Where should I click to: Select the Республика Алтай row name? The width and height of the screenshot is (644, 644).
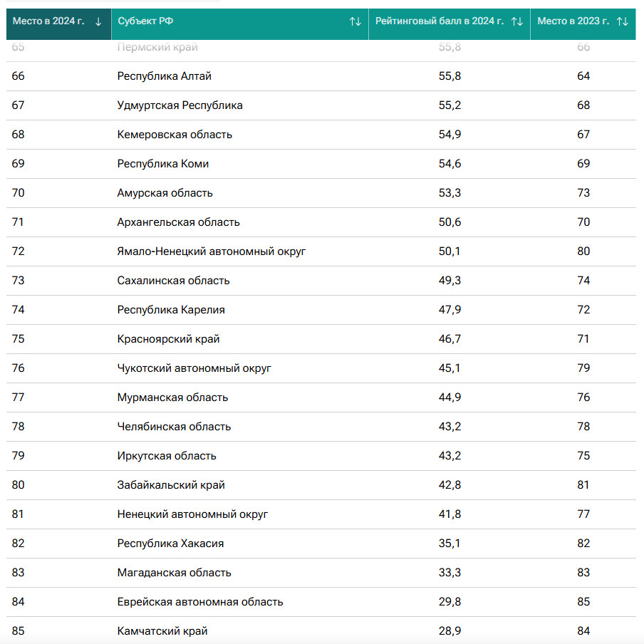(x=164, y=76)
